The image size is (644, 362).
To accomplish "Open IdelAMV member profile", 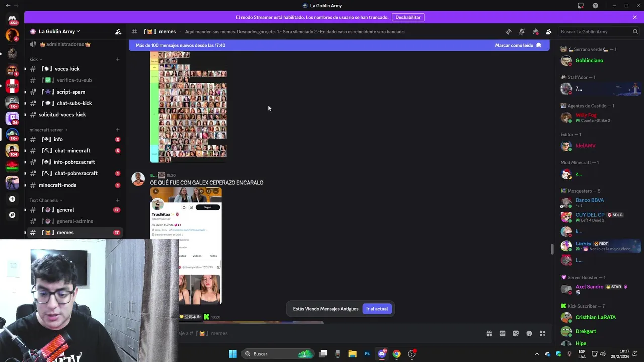I will point(599,146).
